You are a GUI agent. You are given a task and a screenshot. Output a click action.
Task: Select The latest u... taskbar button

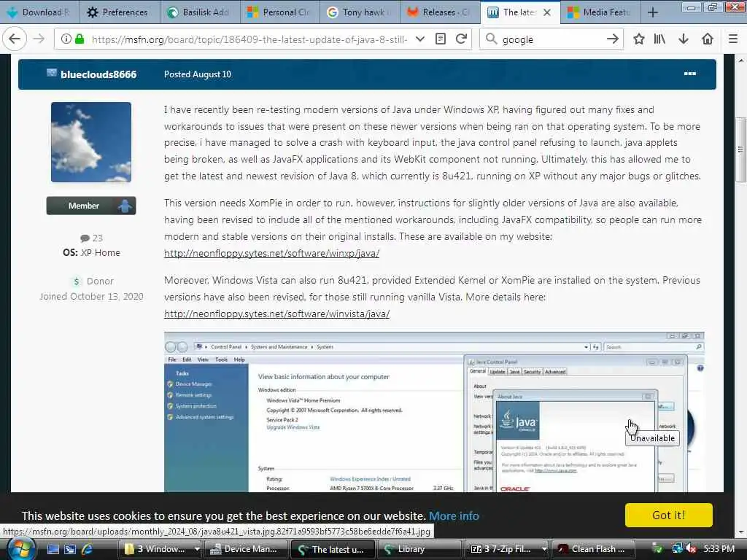pyautogui.click(x=333, y=549)
